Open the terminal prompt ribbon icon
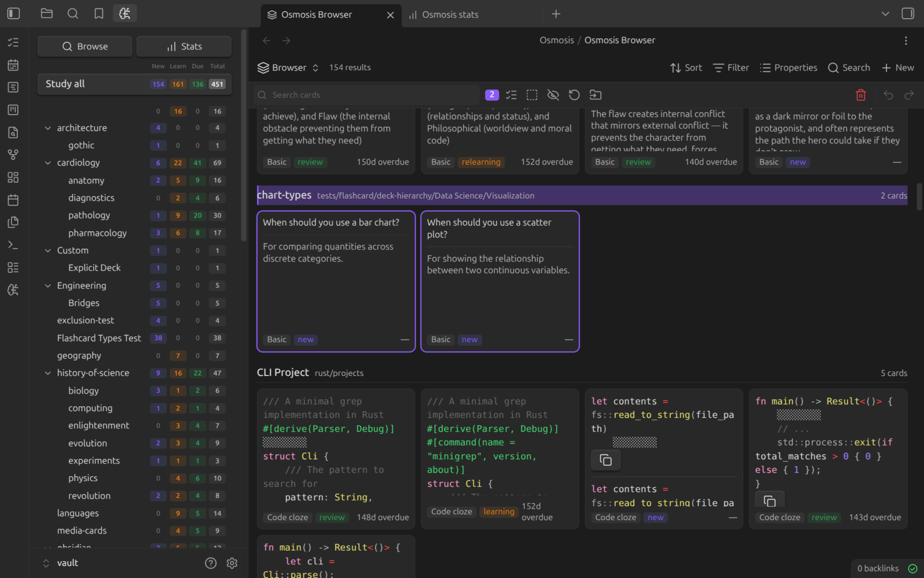 point(14,245)
